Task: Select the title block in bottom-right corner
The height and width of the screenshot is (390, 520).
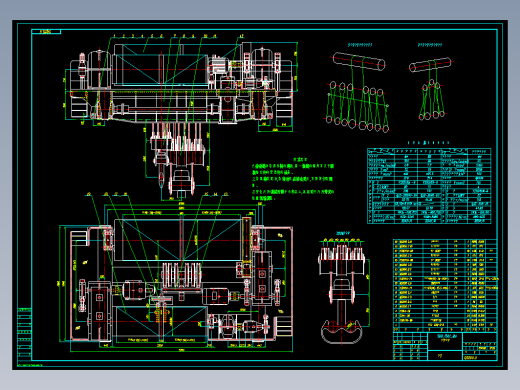Action: (445, 346)
